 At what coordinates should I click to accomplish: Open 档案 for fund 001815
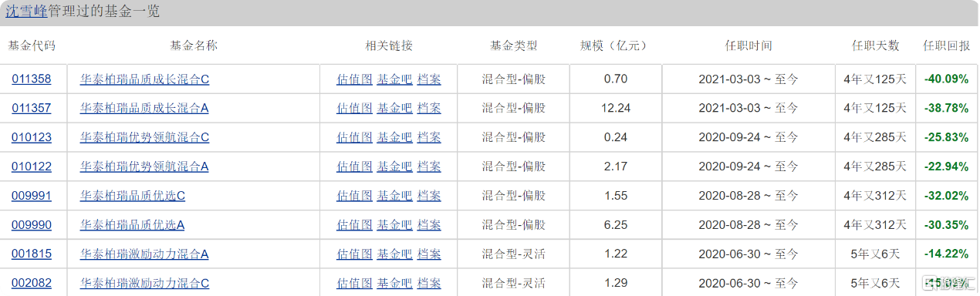429,254
